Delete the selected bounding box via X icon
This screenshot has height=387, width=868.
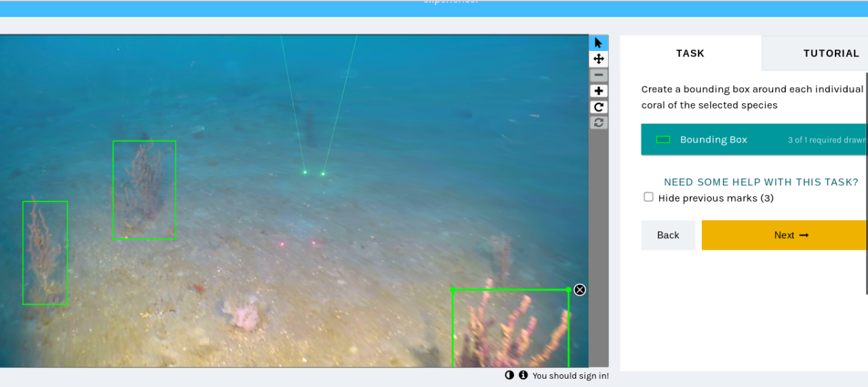click(580, 290)
